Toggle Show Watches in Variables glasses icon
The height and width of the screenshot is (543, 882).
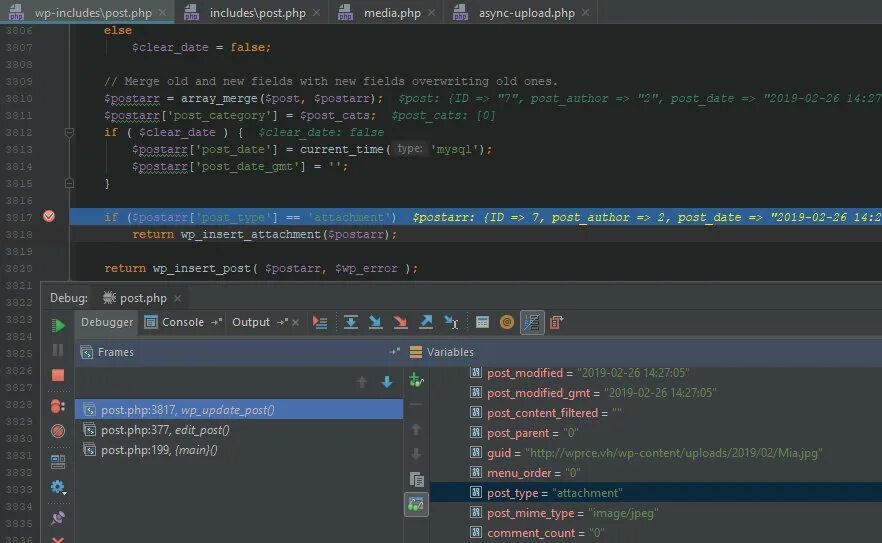[416, 504]
